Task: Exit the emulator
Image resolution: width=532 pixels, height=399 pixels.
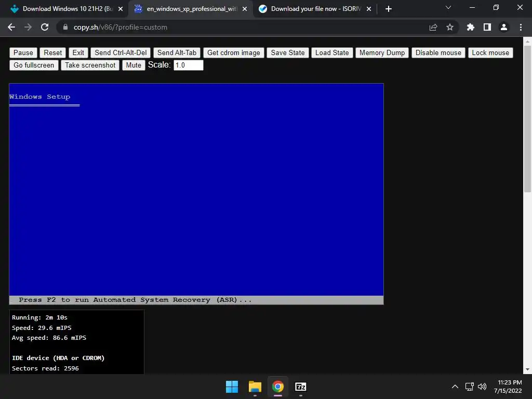Action: click(78, 52)
